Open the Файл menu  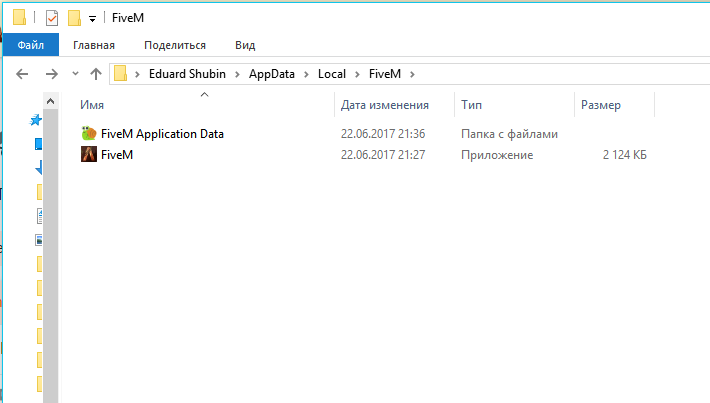[31, 45]
